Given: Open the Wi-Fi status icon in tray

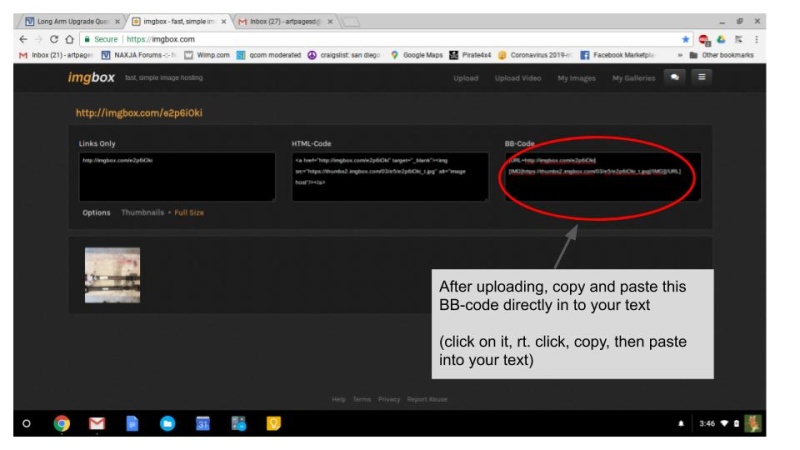Looking at the screenshot, I should pyautogui.click(x=724, y=423).
